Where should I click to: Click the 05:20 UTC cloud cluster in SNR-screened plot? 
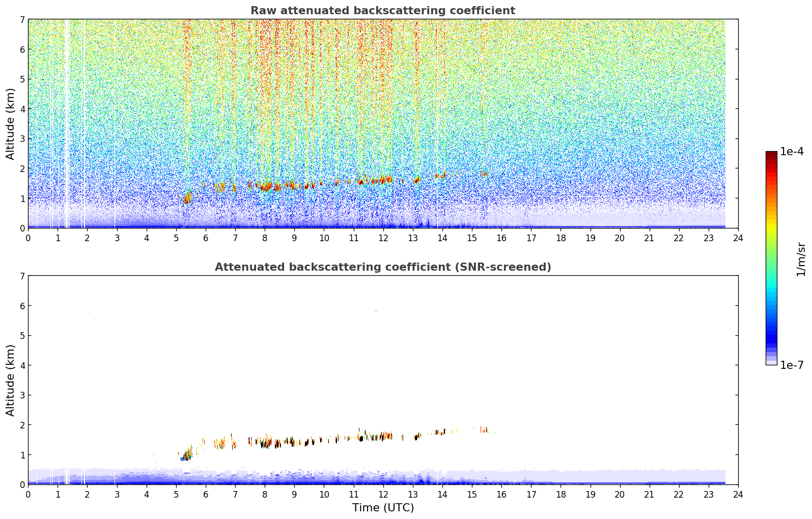(x=186, y=454)
